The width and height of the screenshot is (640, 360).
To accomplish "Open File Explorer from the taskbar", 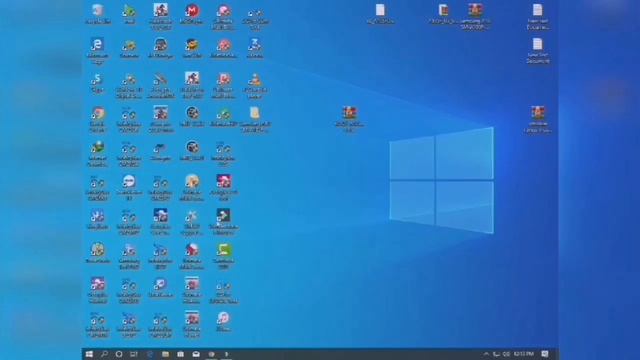I will coord(165,354).
